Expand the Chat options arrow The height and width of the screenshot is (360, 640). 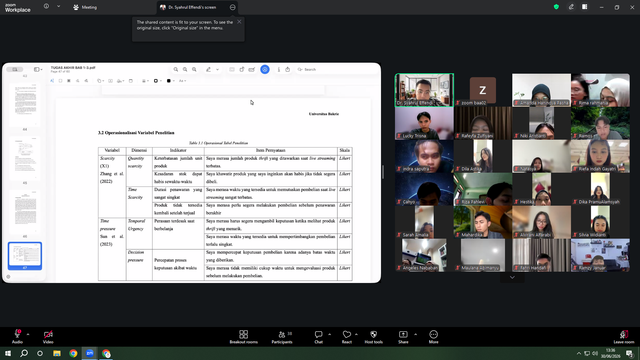point(329,334)
